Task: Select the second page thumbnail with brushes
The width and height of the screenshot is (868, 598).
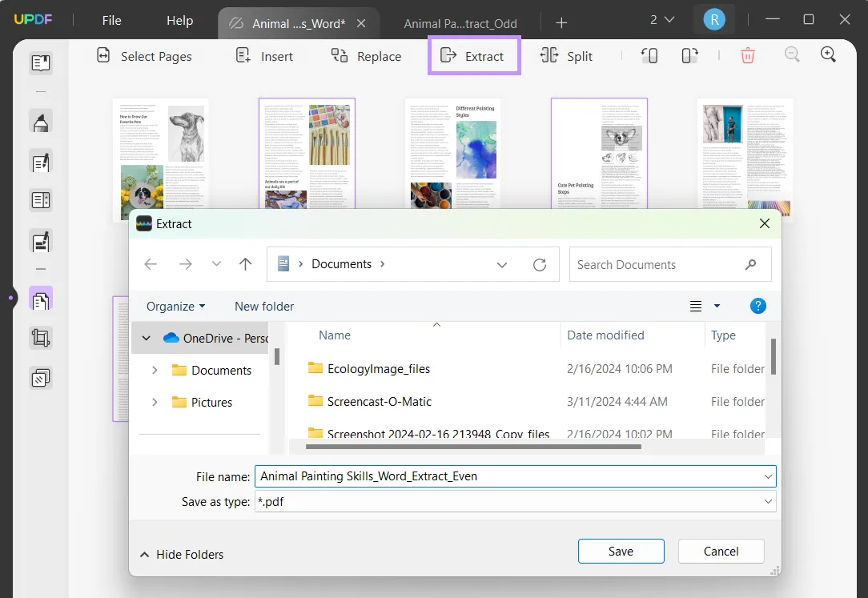Action: click(307, 154)
